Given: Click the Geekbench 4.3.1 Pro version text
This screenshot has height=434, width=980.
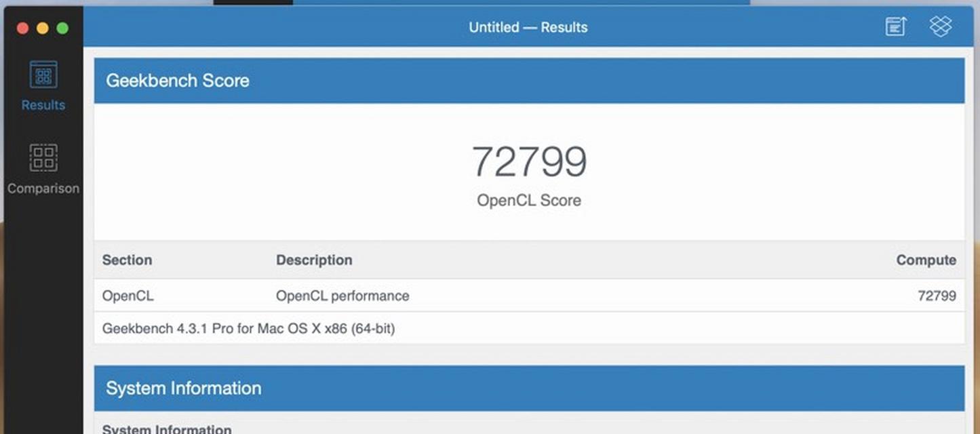Looking at the screenshot, I should pyautogui.click(x=248, y=329).
